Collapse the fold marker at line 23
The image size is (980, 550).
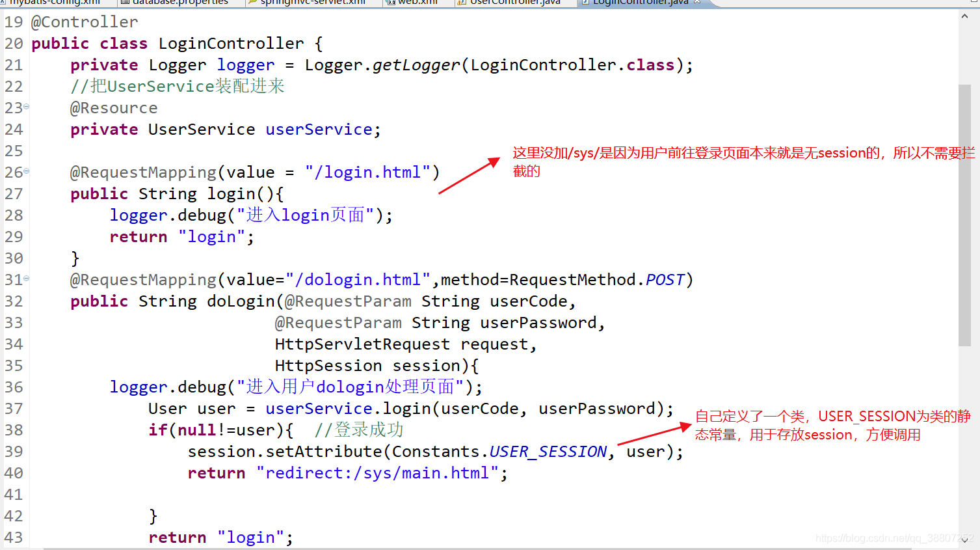click(x=27, y=107)
